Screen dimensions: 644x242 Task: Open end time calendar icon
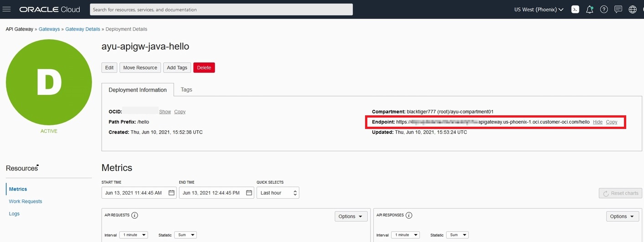(249, 193)
